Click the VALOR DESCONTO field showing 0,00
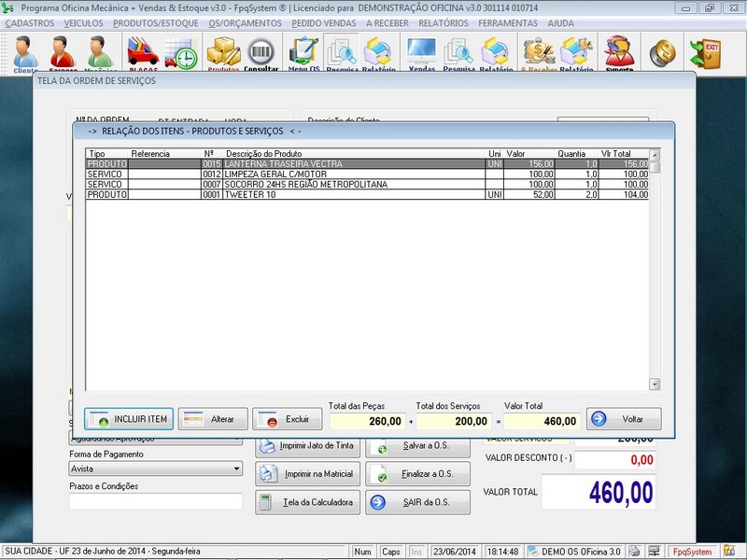Viewport: 747px width, 560px height. click(x=615, y=459)
